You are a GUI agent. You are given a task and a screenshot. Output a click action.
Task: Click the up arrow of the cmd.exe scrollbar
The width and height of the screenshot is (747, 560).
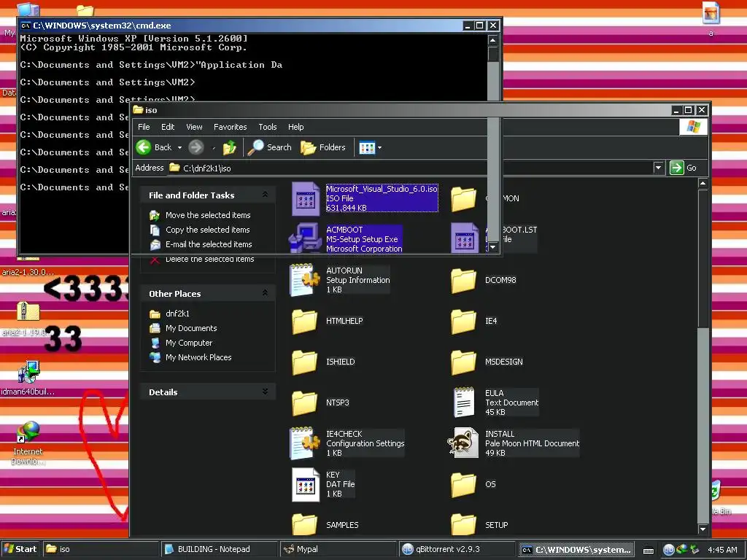tap(493, 41)
